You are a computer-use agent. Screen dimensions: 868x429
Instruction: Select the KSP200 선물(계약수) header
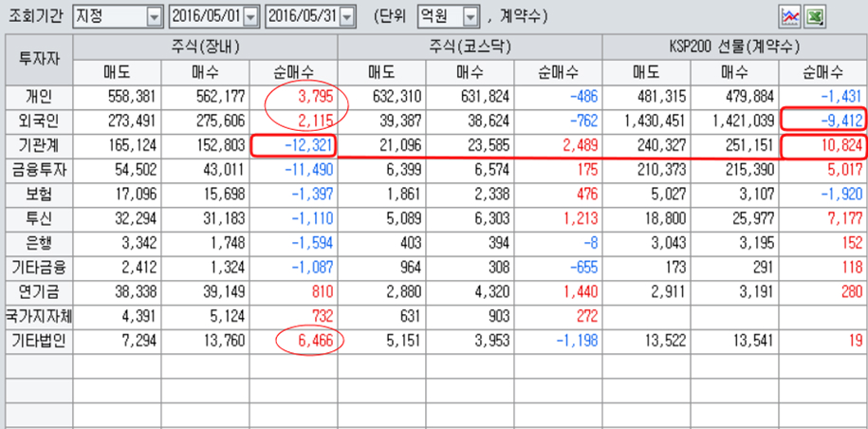coord(734,47)
